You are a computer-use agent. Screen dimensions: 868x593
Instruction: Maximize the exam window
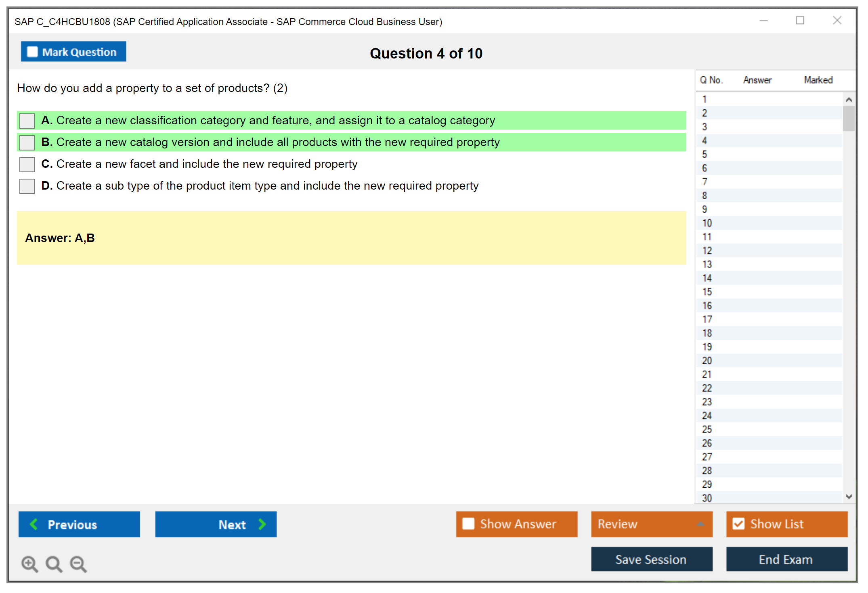(800, 21)
